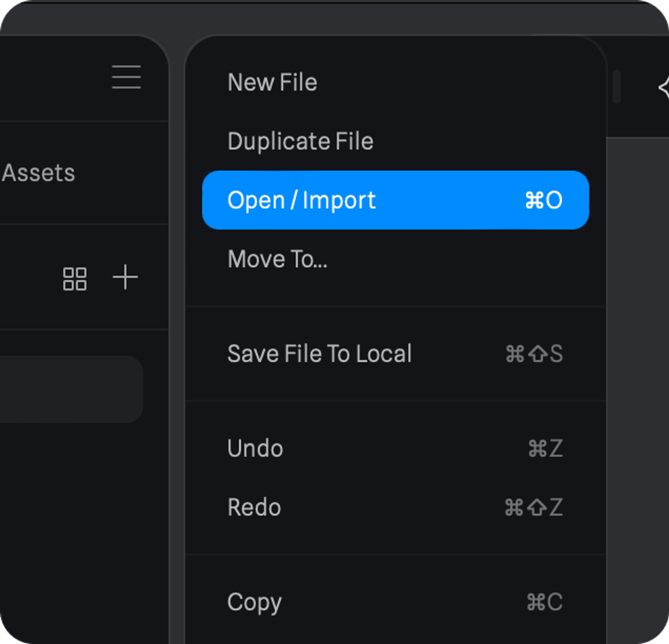The image size is (669, 644).
Task: Select the highlighted page row in sidebar
Action: pos(68,389)
